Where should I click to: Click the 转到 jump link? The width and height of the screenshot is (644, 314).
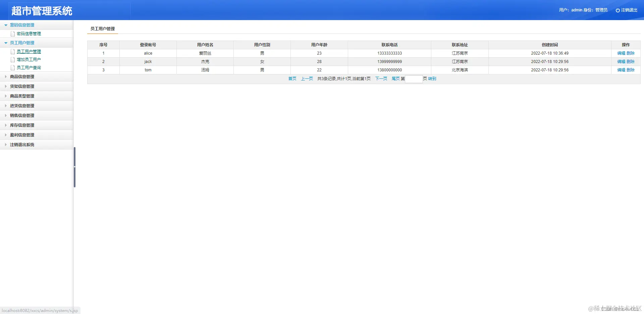tap(432, 79)
